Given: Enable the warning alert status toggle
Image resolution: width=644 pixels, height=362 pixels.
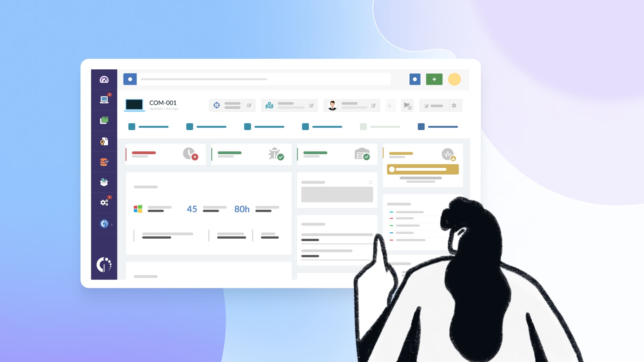Looking at the screenshot, I should coord(393,169).
